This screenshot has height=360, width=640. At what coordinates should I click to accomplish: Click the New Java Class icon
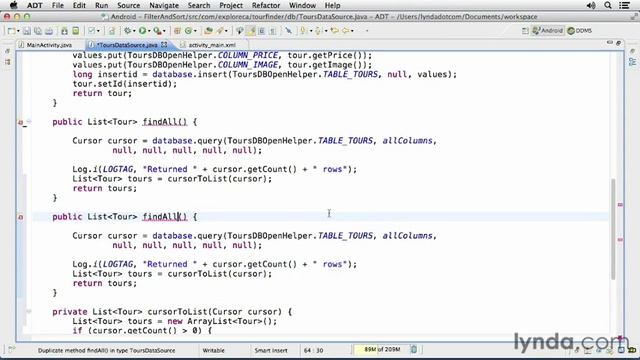(x=188, y=31)
